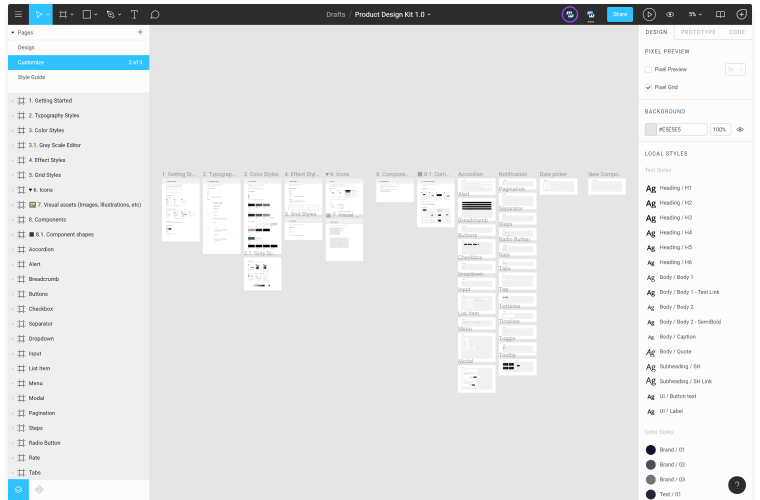This screenshot has height=500, width=760.
Task: Present the prototype with play button
Action: tap(649, 15)
